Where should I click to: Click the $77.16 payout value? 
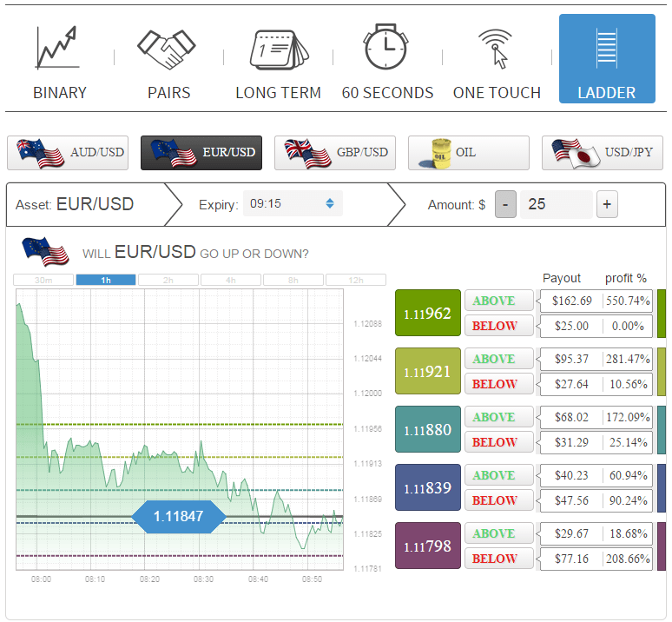(x=571, y=559)
